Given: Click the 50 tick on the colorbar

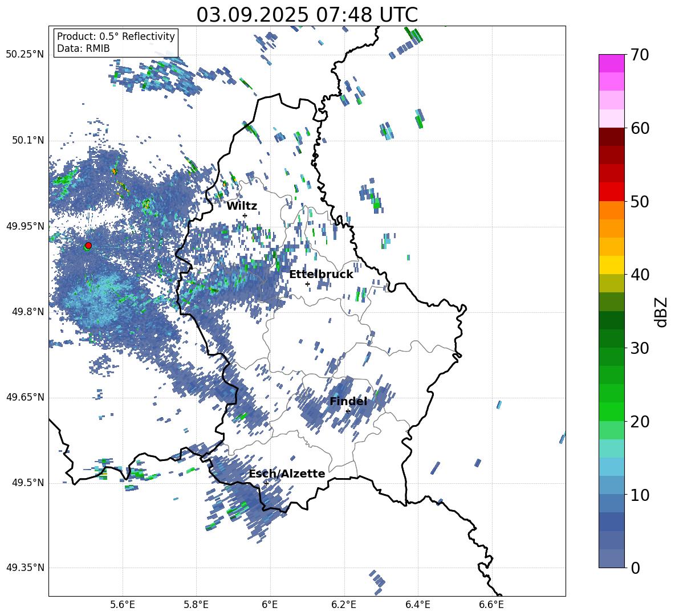Looking at the screenshot, I should tap(639, 201).
